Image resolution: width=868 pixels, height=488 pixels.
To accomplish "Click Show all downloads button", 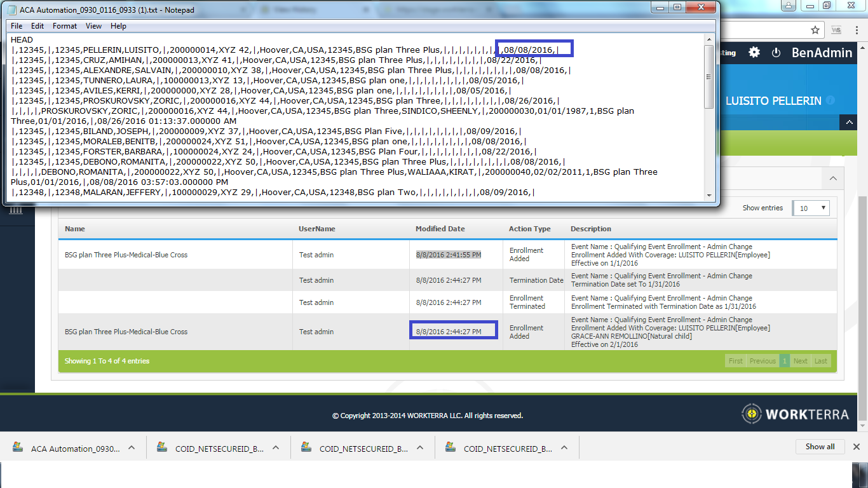I will click(x=820, y=447).
